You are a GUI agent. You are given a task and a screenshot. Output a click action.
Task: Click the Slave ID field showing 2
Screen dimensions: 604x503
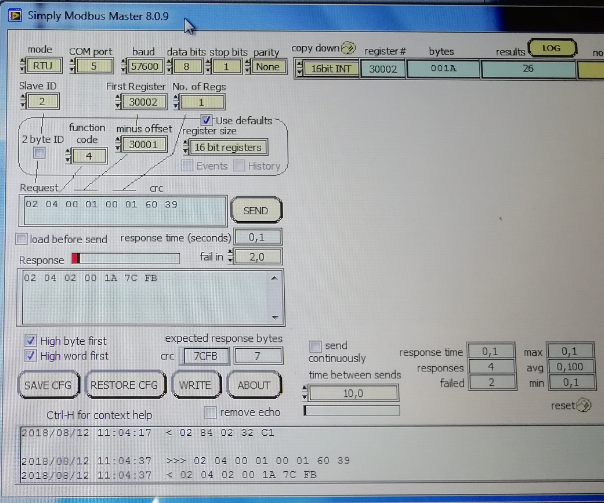(42, 101)
